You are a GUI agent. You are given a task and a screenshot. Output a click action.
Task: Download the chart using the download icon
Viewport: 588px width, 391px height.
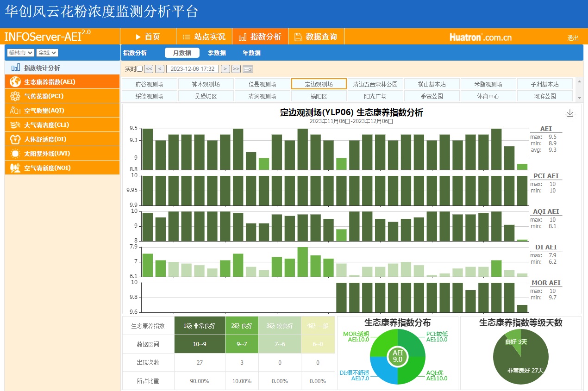click(570, 113)
